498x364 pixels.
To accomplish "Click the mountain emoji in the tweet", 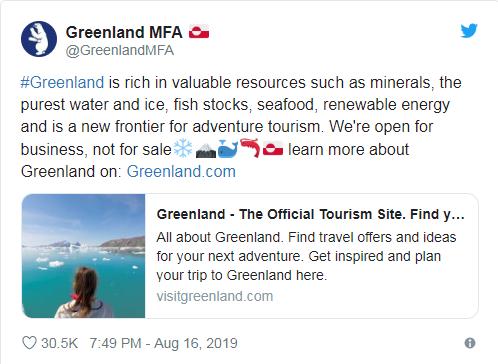I will (x=206, y=150).
